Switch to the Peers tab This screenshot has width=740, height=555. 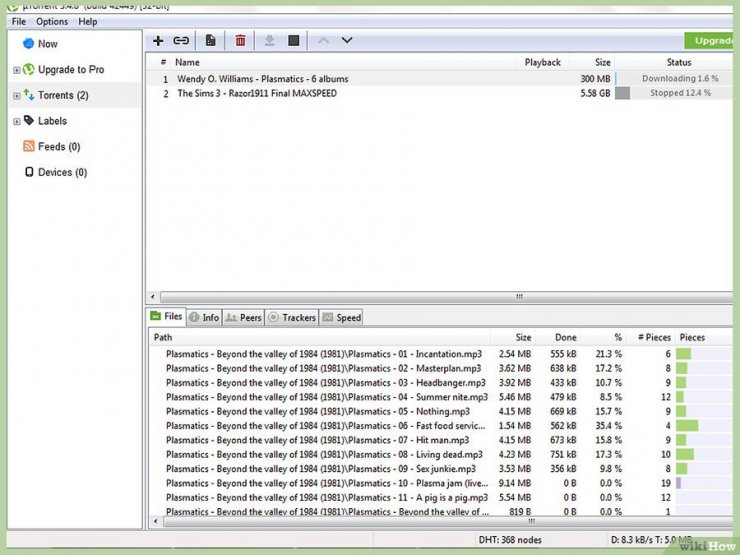(243, 318)
